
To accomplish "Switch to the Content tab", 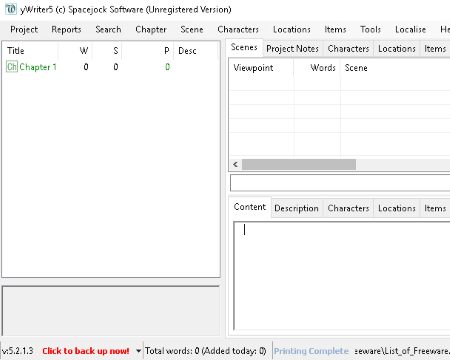I will coord(250,207).
